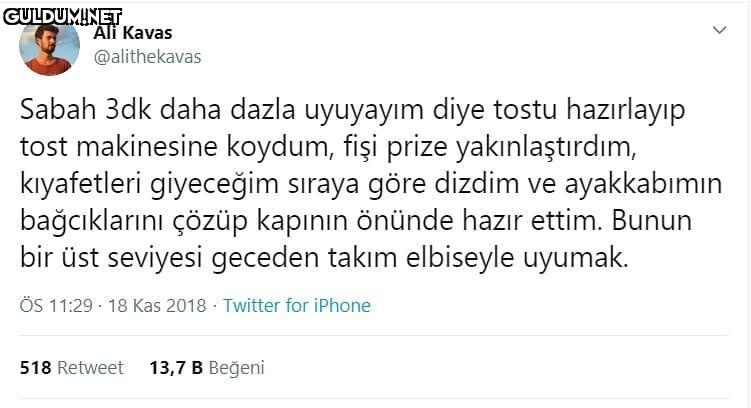Open the Twitter for iPhone source link
The width and height of the screenshot is (751, 408).
[296, 306]
